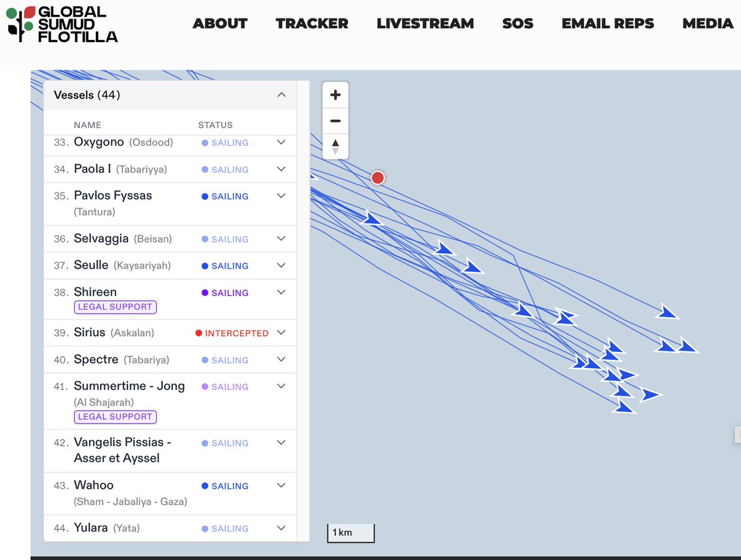The width and height of the screenshot is (741, 560).
Task: Click the LEGAL SUPPORT badge under Summertime - Jong
Action: point(115,417)
